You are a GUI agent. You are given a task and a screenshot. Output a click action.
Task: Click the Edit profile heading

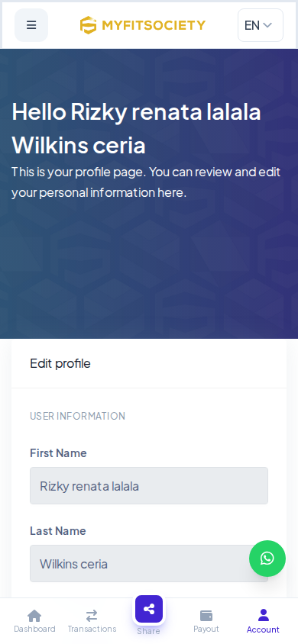(x=60, y=363)
